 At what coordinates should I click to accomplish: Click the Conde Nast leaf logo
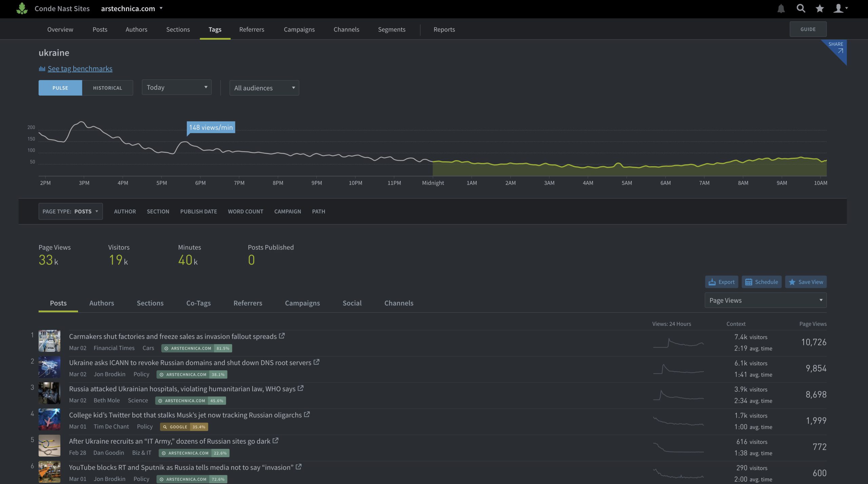point(22,8)
